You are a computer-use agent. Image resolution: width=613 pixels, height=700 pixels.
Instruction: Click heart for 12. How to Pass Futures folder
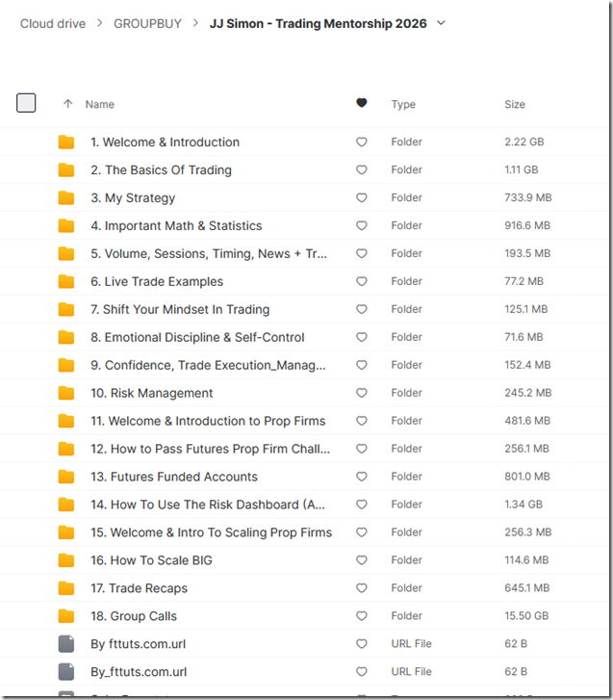coord(362,449)
